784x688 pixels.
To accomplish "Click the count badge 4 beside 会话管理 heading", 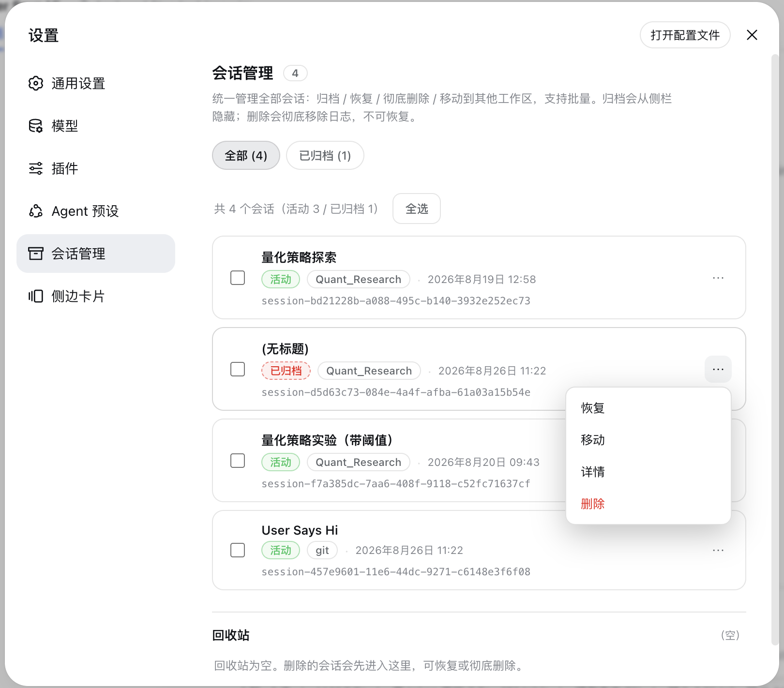I will coord(295,73).
